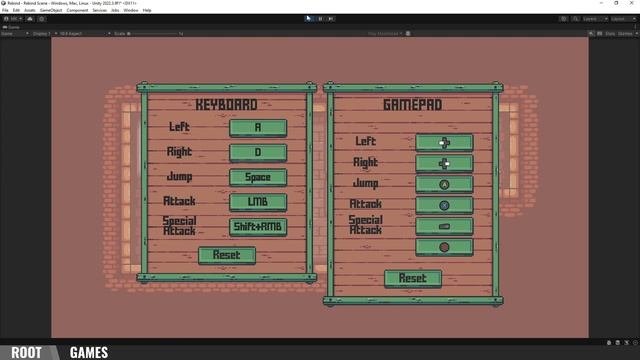The image size is (640, 360).
Task: Open the Gizmos dropdown
Action: 627,33
